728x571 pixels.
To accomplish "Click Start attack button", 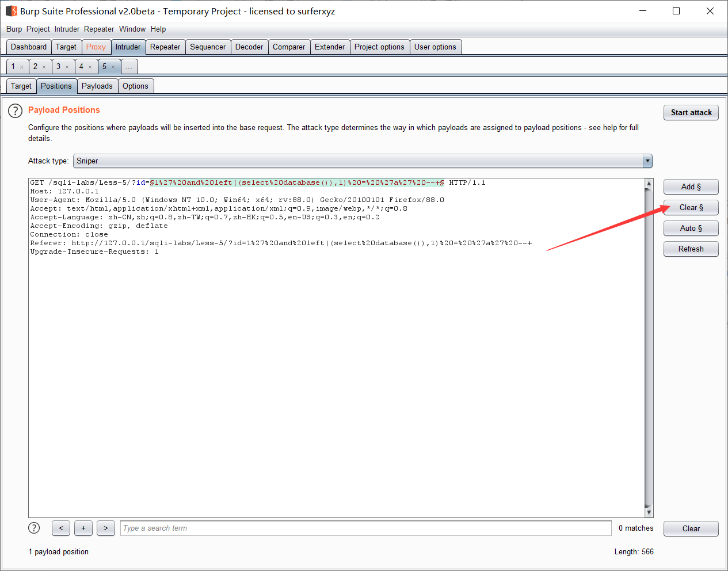I will (691, 113).
